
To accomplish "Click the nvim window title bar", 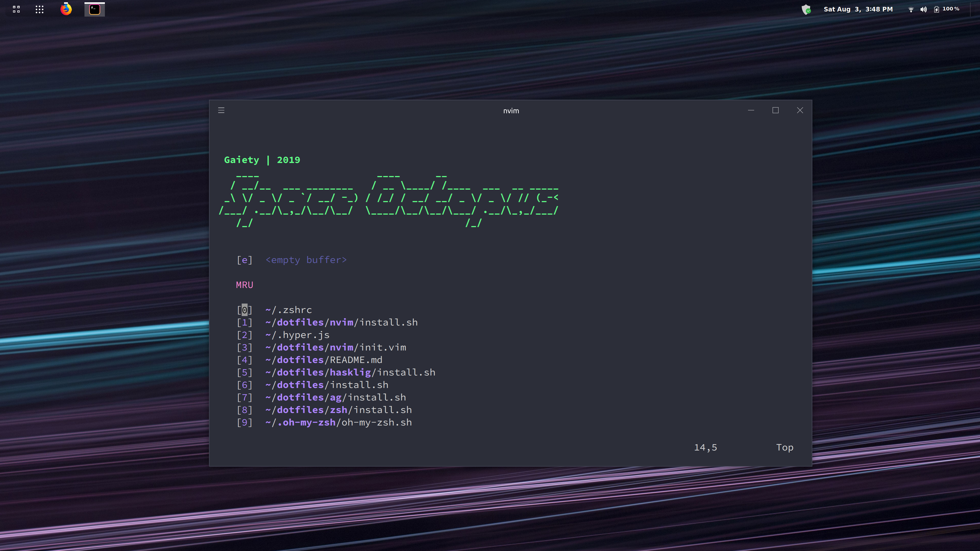I will (510, 111).
